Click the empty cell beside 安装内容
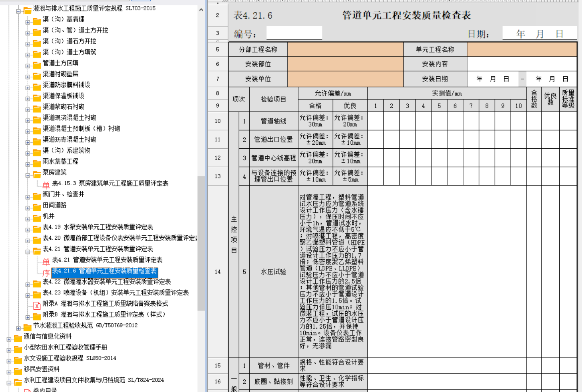The height and width of the screenshot is (392, 582). point(522,64)
